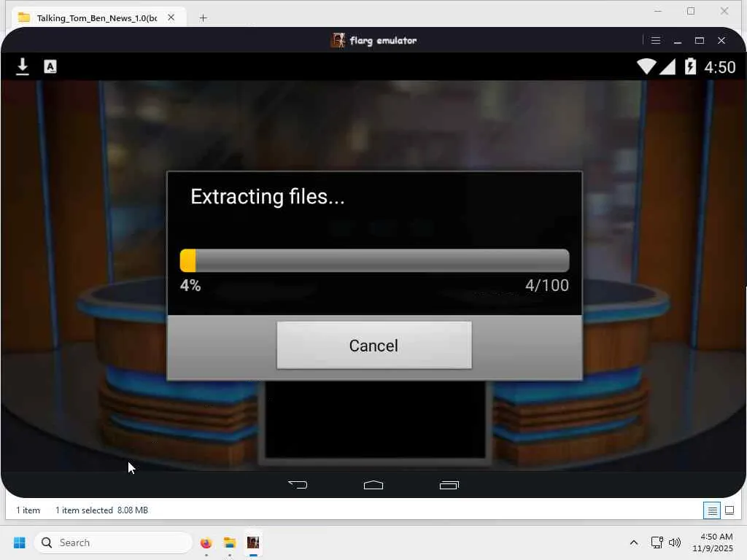Open the taskbar clock and date
The width and height of the screenshot is (747, 560).
[x=713, y=542]
